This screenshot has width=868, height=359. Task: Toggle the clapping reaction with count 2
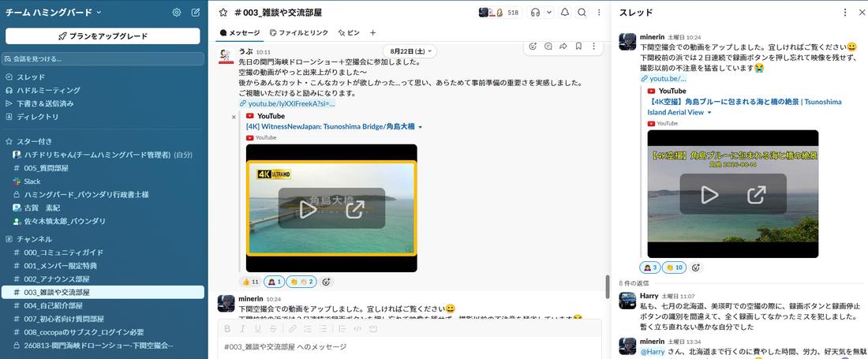pos(301,282)
